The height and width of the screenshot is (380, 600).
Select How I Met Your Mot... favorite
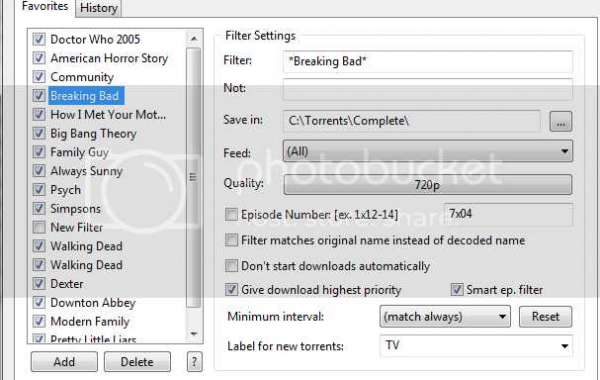coord(108,114)
